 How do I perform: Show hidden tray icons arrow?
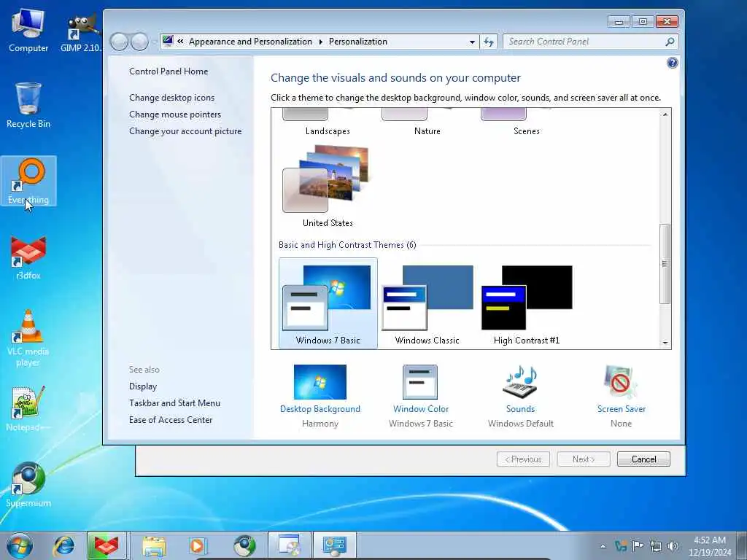603,546
